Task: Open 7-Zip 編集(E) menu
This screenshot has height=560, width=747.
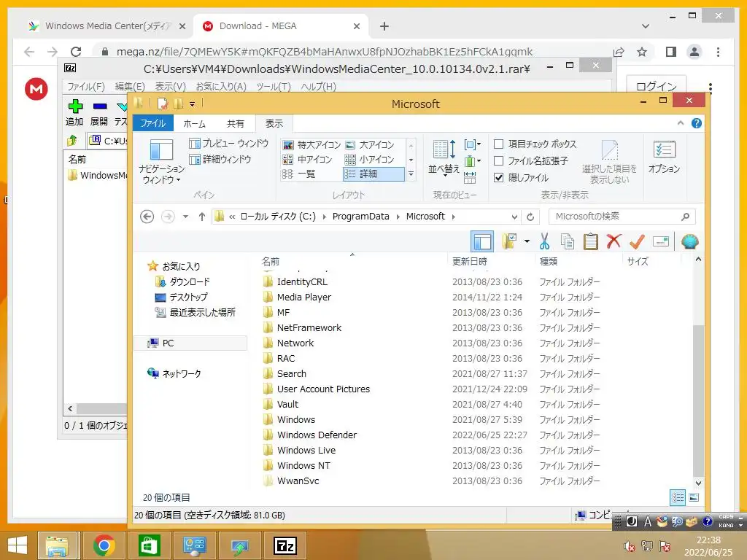Action: (x=130, y=87)
